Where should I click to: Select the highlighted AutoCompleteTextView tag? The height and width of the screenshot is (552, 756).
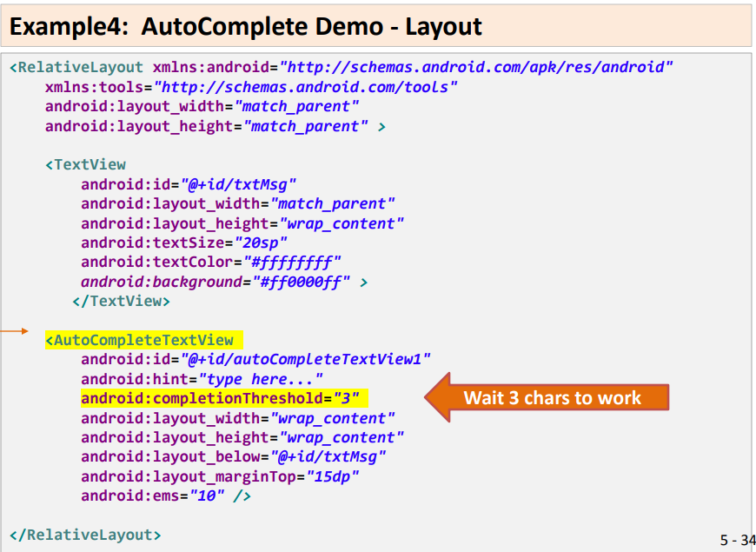pyautogui.click(x=141, y=340)
